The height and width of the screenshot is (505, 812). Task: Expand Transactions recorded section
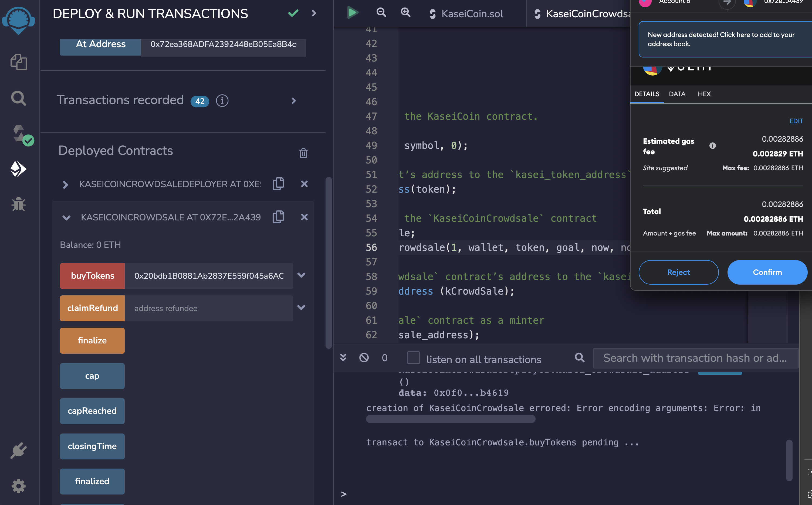[x=293, y=101]
